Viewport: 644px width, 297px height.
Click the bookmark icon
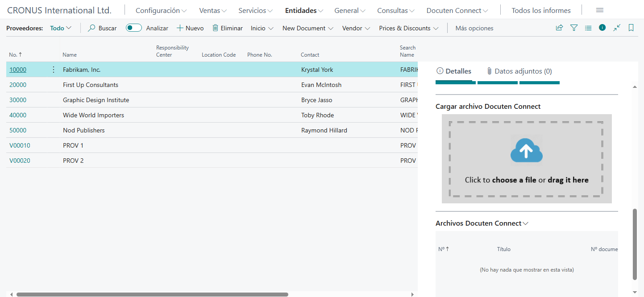[x=631, y=28]
